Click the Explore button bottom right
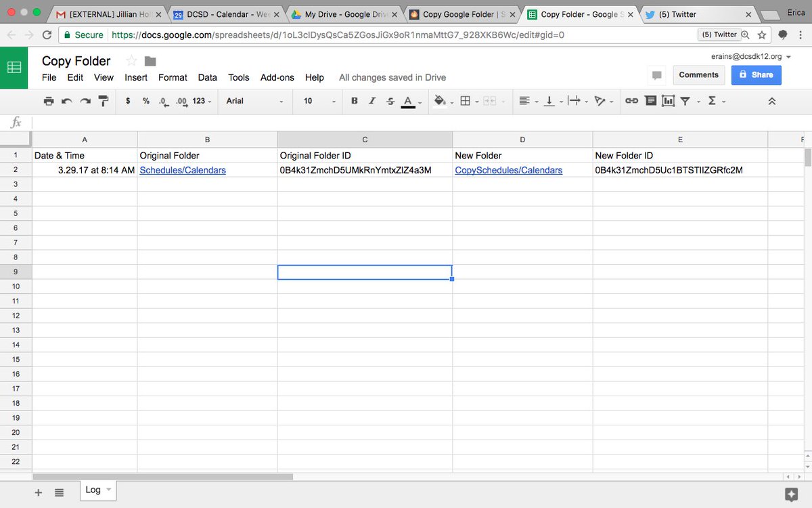The height and width of the screenshot is (508, 812). (790, 493)
